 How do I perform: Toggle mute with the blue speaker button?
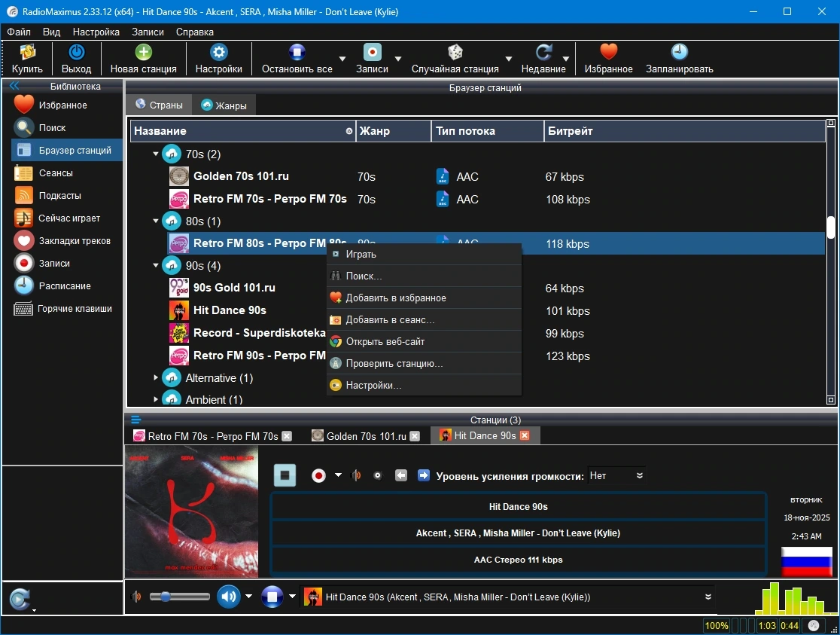coord(229,597)
